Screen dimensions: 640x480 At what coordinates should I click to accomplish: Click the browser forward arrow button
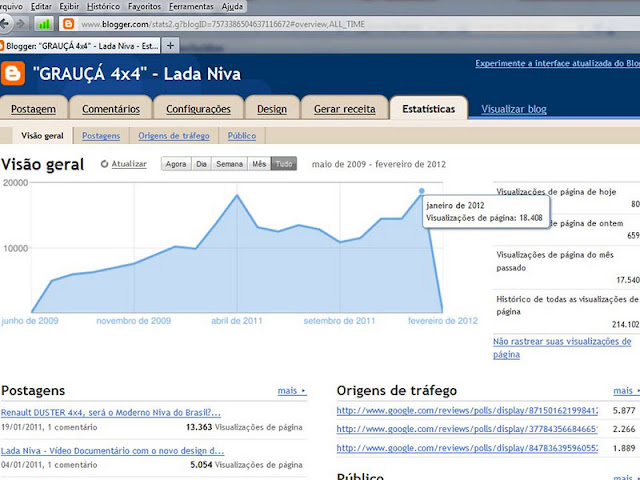pos(21,24)
